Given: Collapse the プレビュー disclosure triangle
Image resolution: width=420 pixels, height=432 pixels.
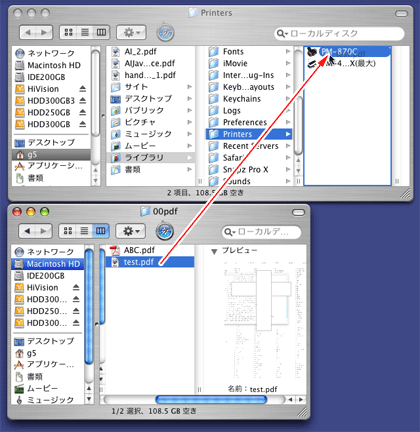Looking at the screenshot, I should click(x=214, y=251).
